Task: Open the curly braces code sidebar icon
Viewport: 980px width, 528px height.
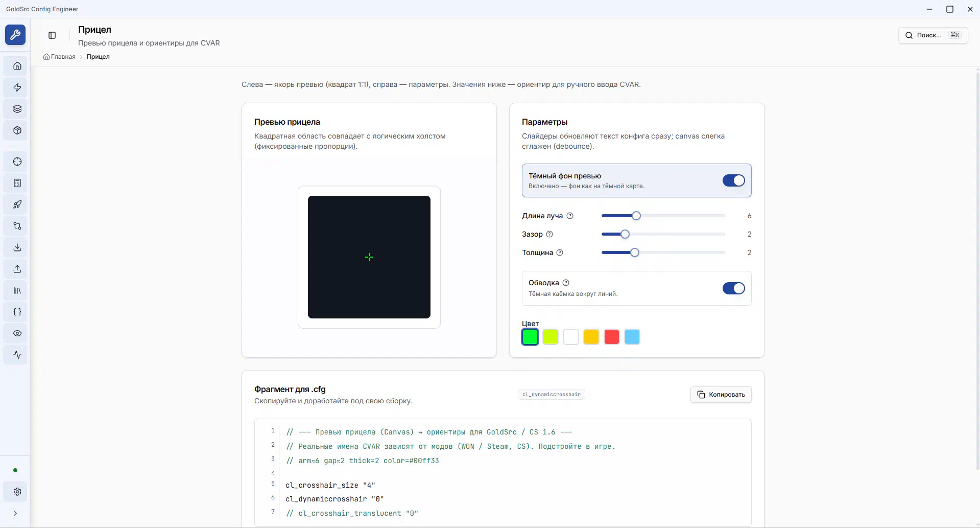Action: (17, 312)
